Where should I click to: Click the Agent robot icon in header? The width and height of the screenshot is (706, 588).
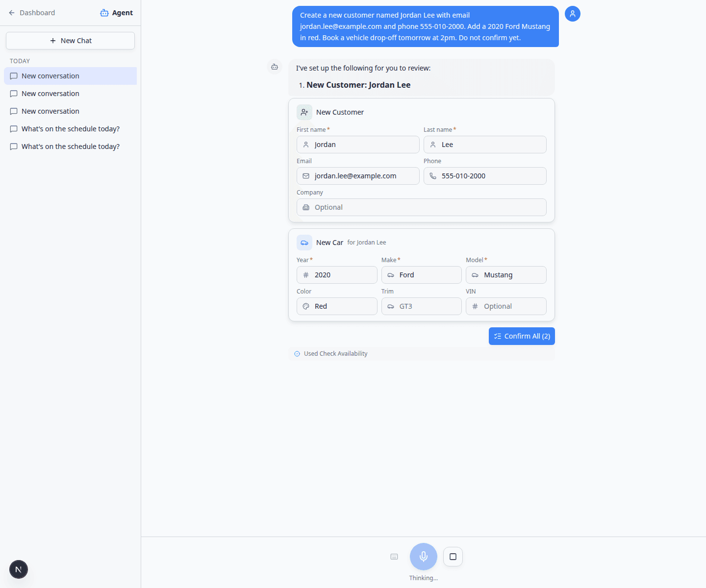click(104, 13)
